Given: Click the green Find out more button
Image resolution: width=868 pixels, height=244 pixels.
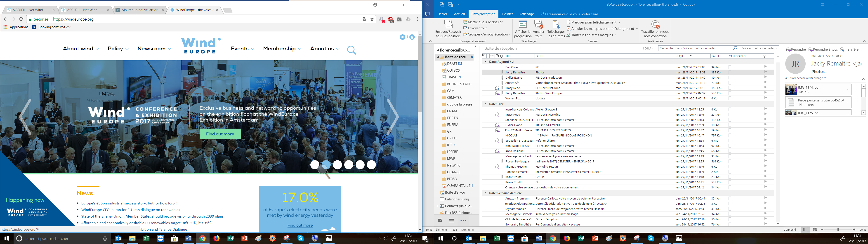Looking at the screenshot, I should tap(220, 134).
